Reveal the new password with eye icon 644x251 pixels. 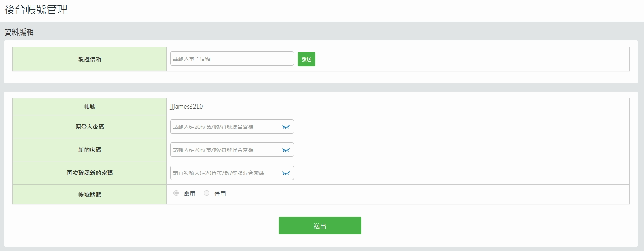pos(286,150)
